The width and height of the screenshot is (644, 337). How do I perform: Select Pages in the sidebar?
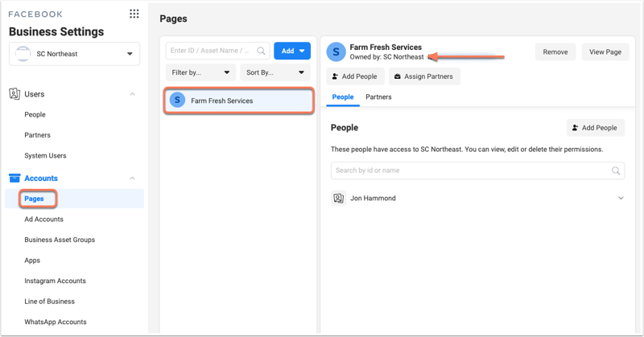(x=34, y=199)
